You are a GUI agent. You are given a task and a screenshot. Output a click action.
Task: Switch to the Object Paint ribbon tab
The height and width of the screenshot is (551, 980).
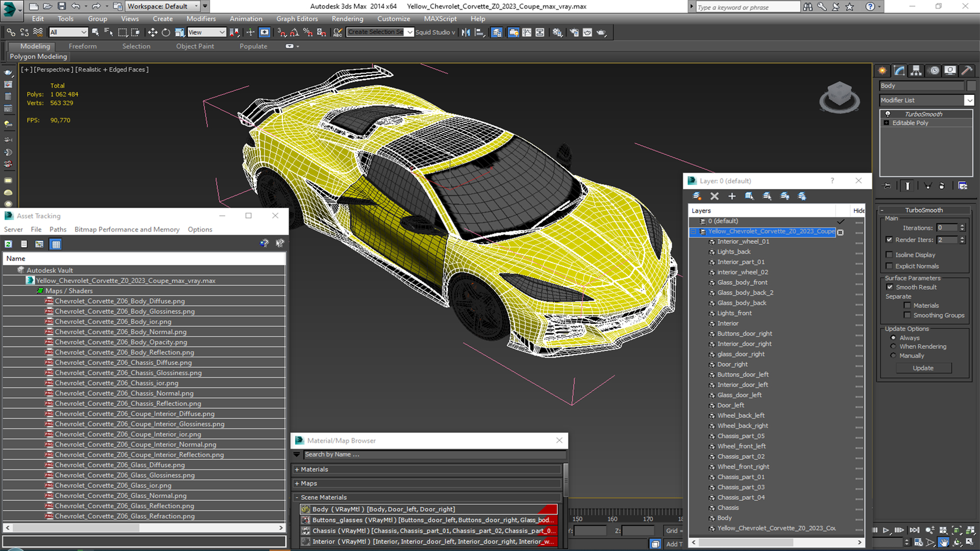195,46
